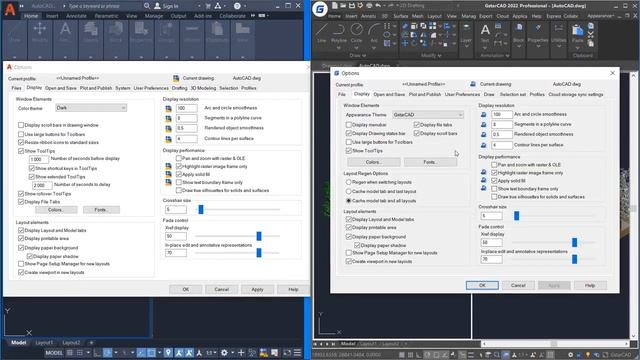Viewport: 640px width, 360px height.
Task: Toggle Use large buttons for Toolbars in AutoCAD
Action: (21, 134)
